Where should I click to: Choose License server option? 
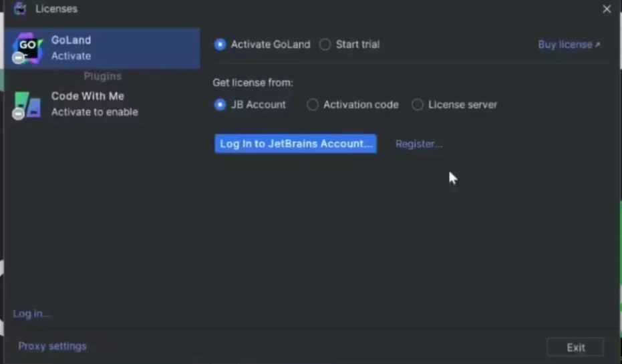click(418, 105)
